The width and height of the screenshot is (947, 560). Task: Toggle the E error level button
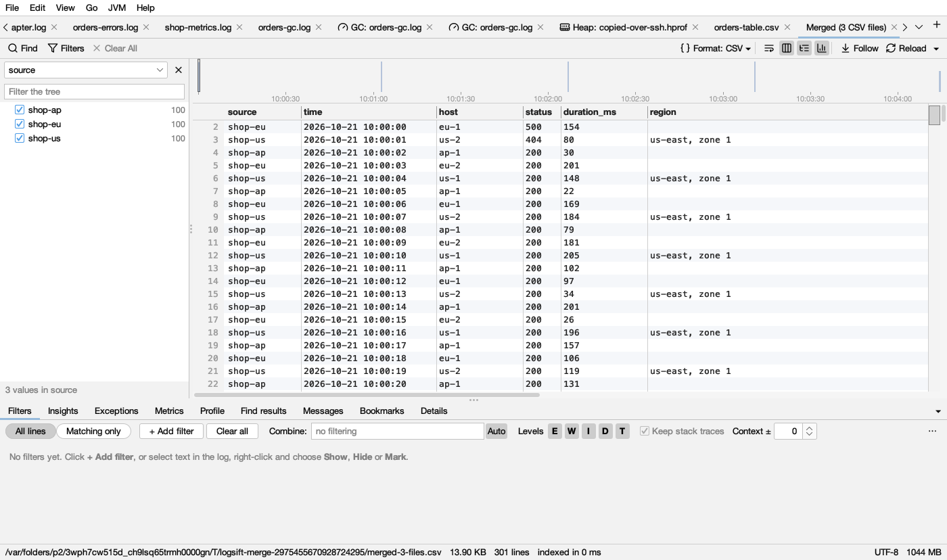[555, 431]
